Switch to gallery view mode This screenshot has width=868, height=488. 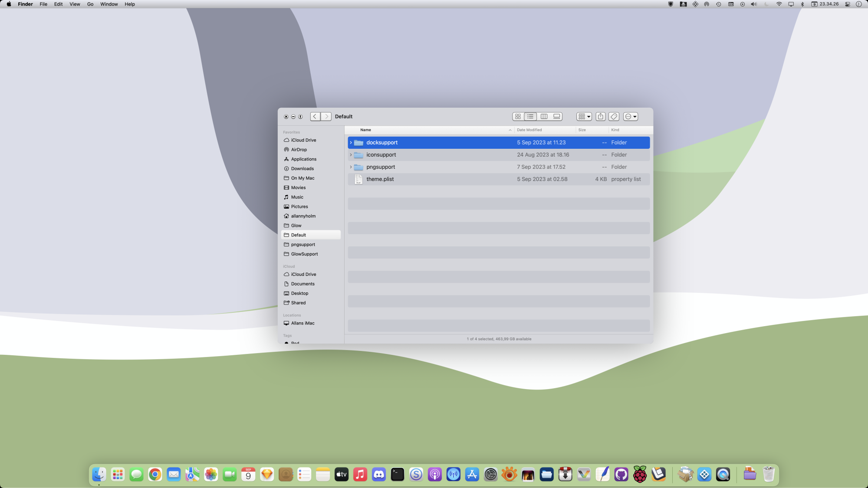point(557,117)
